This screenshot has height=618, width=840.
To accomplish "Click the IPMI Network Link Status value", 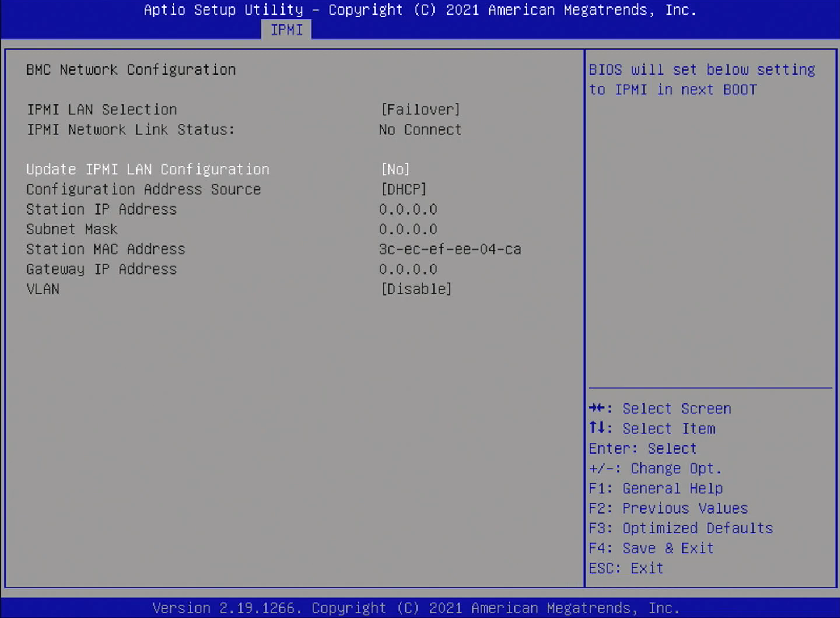I will click(x=420, y=129).
